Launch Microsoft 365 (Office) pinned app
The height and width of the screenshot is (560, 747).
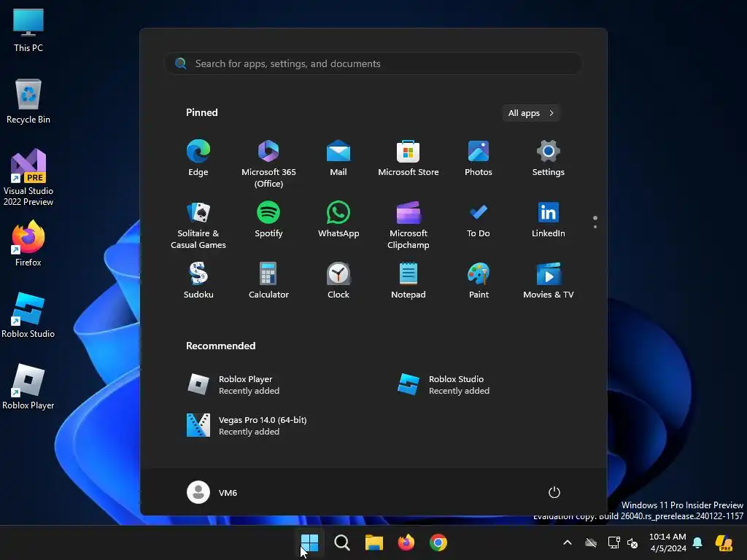point(268,164)
